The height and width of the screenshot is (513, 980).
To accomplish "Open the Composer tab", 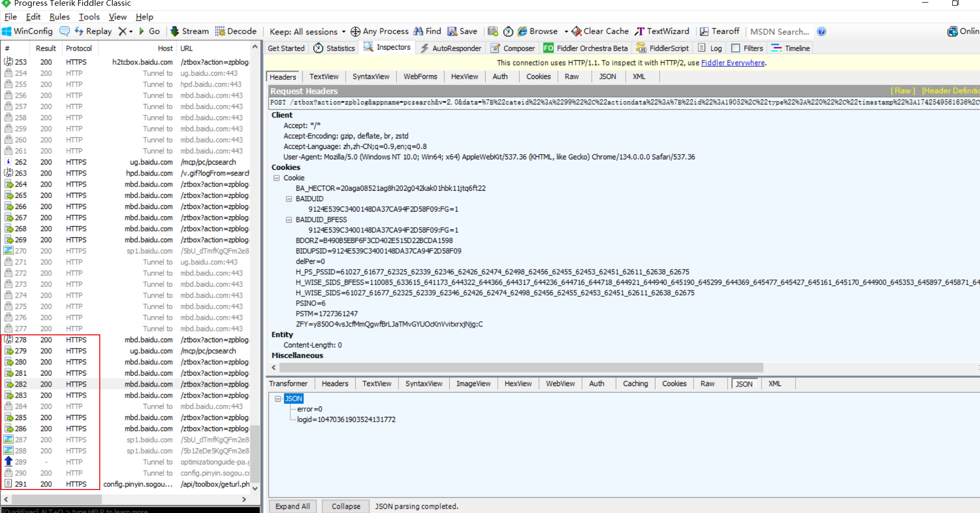I will pyautogui.click(x=512, y=48).
